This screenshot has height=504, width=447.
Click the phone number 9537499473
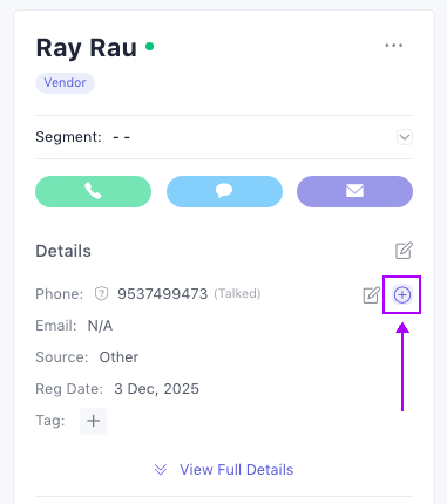(x=162, y=294)
